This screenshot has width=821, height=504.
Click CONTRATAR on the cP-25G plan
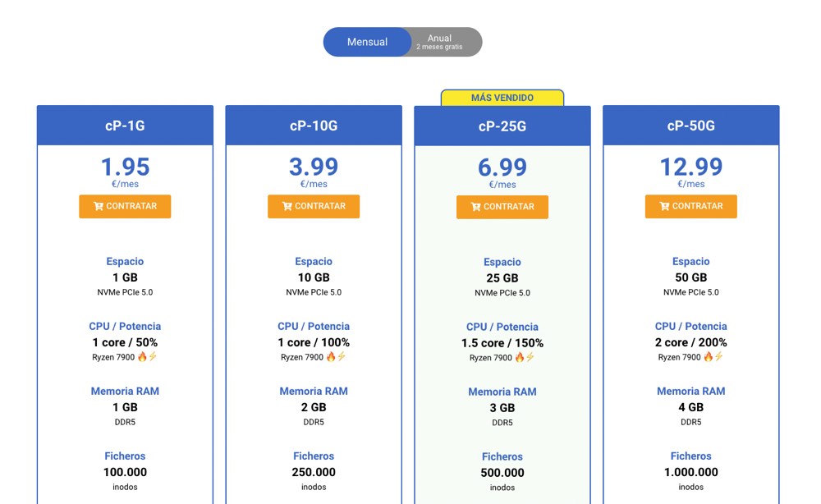pos(502,207)
